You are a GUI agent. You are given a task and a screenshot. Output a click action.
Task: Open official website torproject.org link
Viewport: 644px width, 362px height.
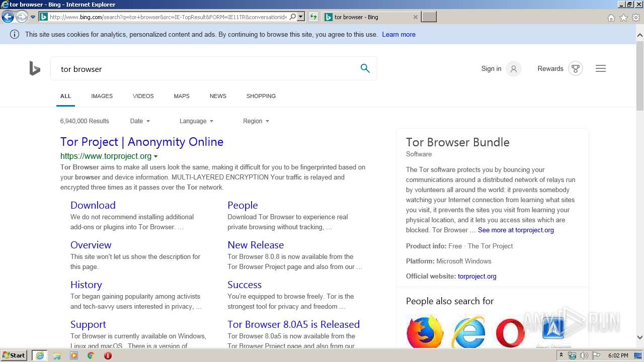pos(477,277)
